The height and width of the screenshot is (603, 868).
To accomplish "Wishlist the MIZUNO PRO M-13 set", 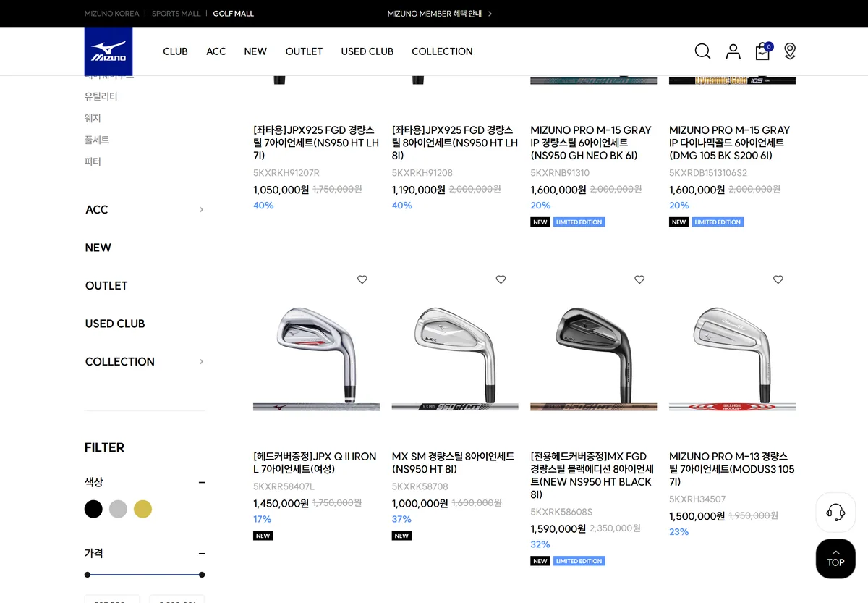I will 778,279.
